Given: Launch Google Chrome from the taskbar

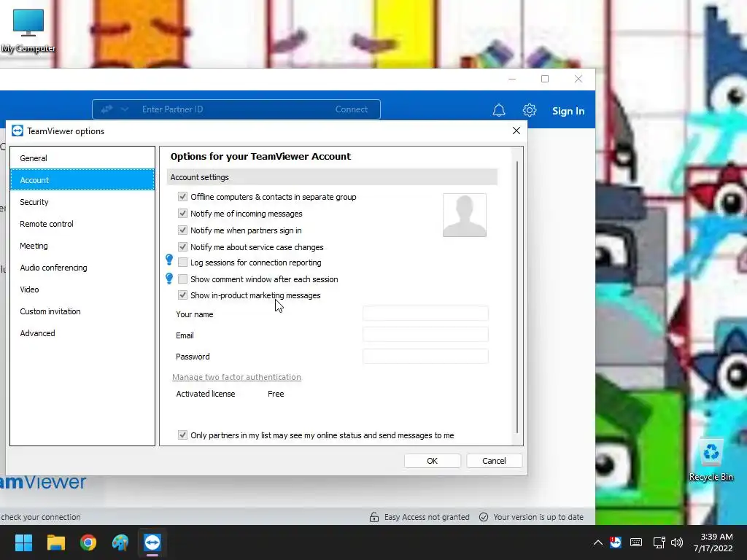Looking at the screenshot, I should coord(88,542).
